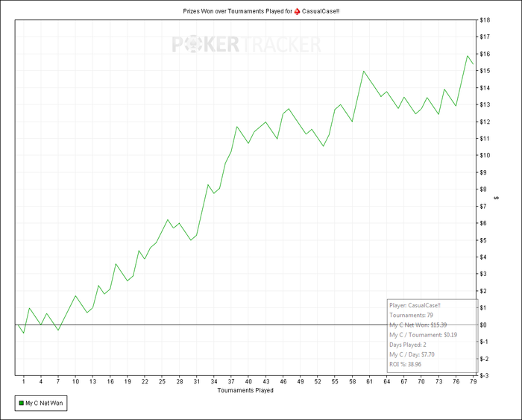Click My C / Day $7.70 line

click(412, 354)
